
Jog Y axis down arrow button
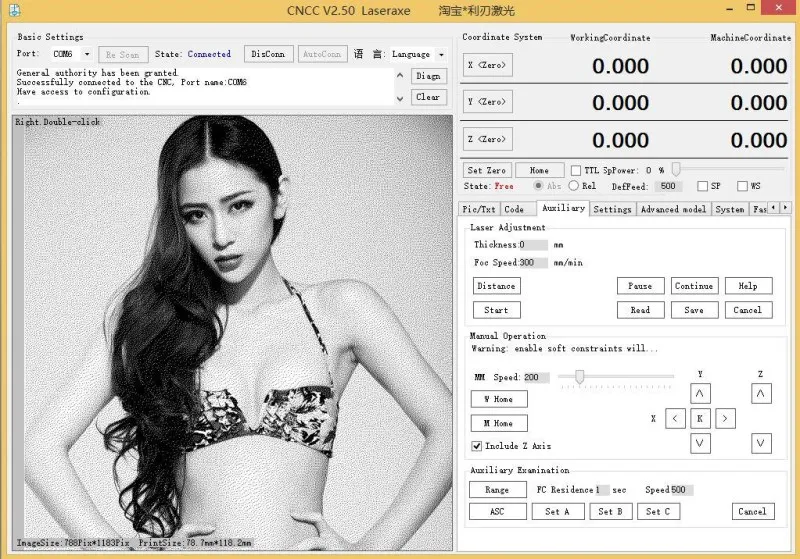[x=700, y=443]
